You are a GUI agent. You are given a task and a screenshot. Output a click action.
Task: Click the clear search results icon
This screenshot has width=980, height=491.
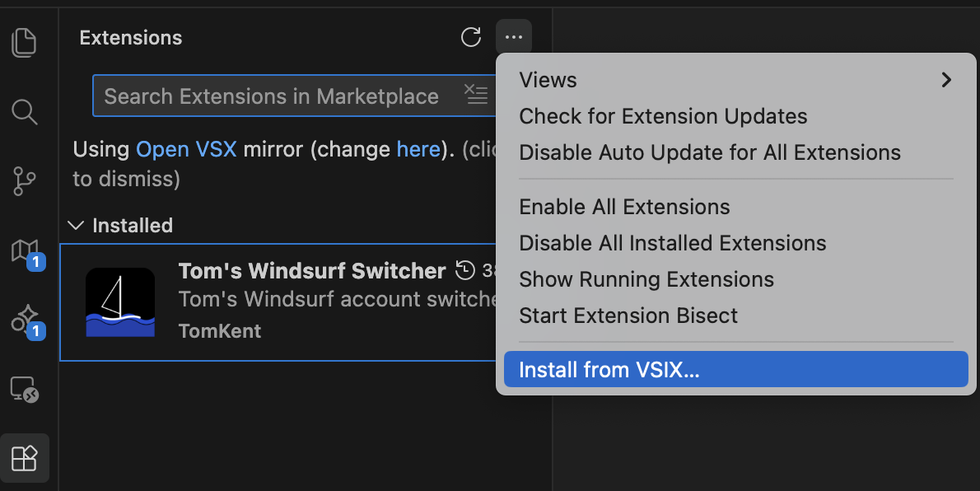pyautogui.click(x=475, y=96)
